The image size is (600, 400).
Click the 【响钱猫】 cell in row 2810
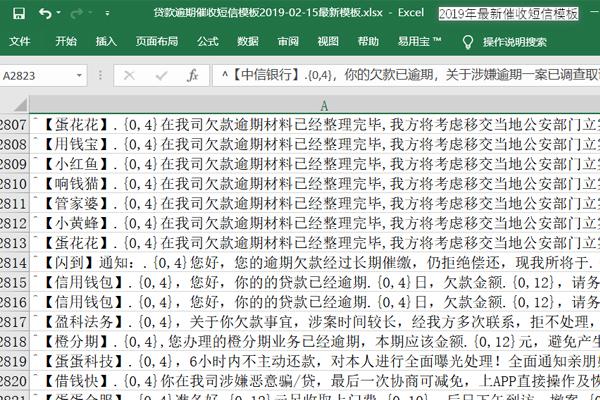coord(315,184)
